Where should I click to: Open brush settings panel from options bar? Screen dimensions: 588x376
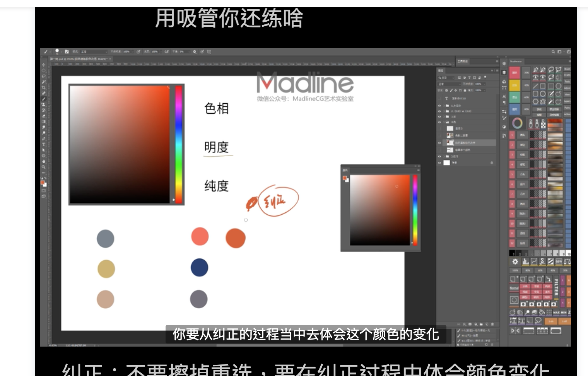(67, 52)
